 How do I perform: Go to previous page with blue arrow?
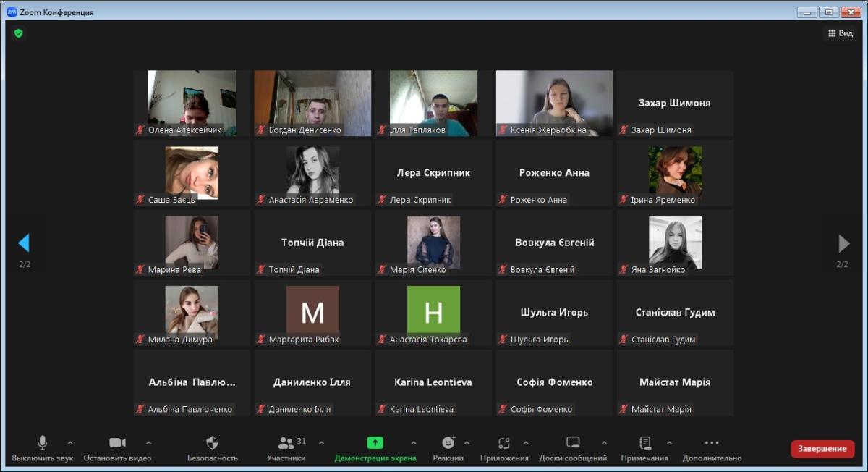(24, 243)
